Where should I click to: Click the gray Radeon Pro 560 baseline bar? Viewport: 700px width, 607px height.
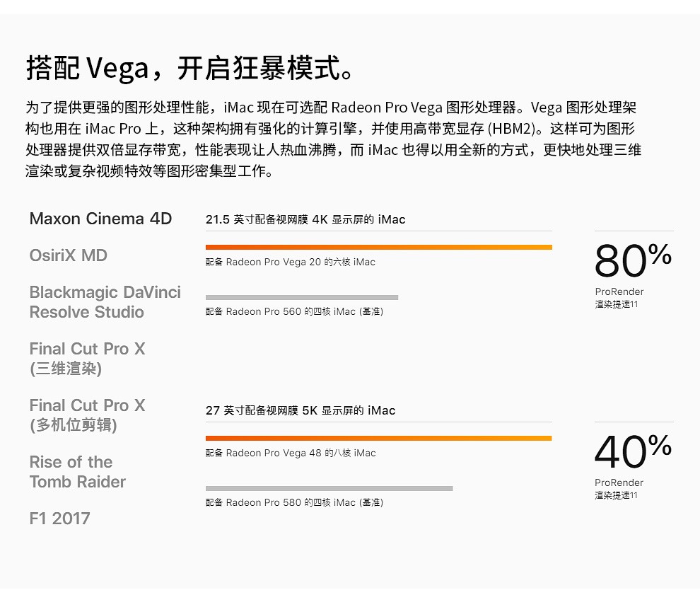pos(302,297)
